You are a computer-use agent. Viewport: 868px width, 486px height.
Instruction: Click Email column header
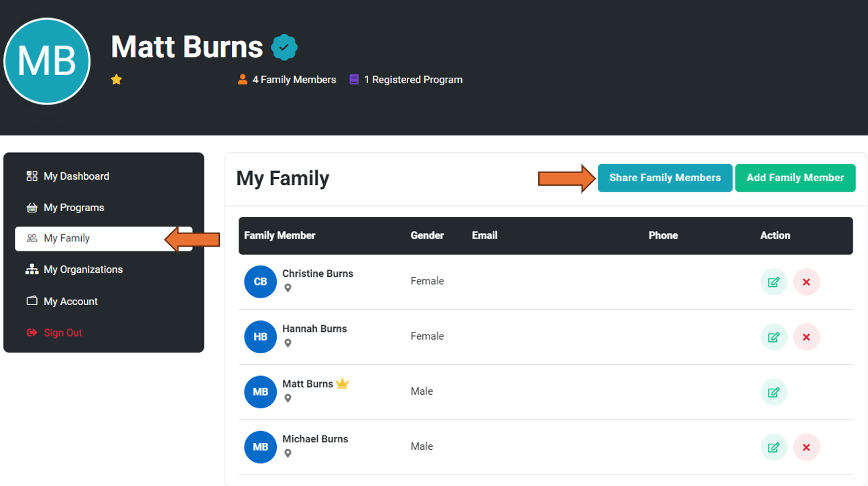click(x=485, y=235)
